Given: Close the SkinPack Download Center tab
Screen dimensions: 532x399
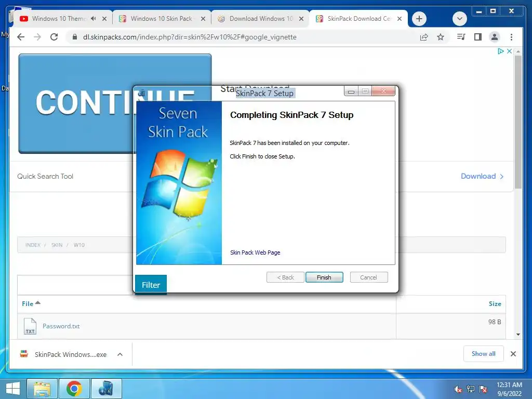Looking at the screenshot, I should pyautogui.click(x=400, y=19).
